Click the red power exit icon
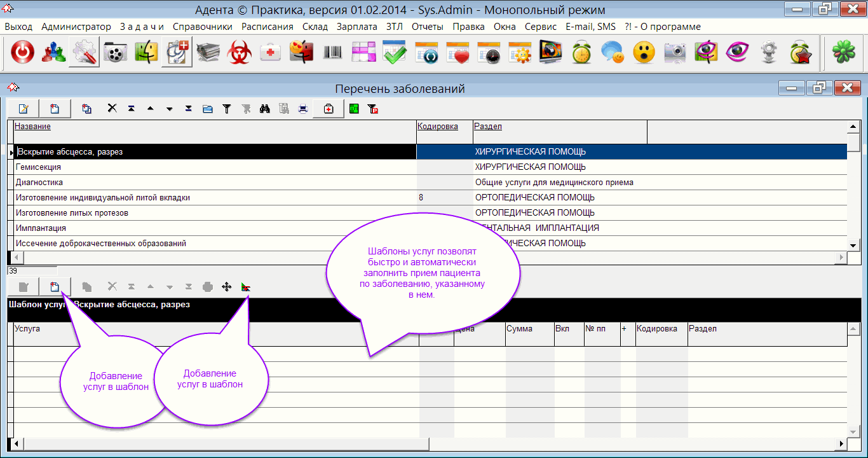The width and height of the screenshot is (868, 458). tap(23, 53)
